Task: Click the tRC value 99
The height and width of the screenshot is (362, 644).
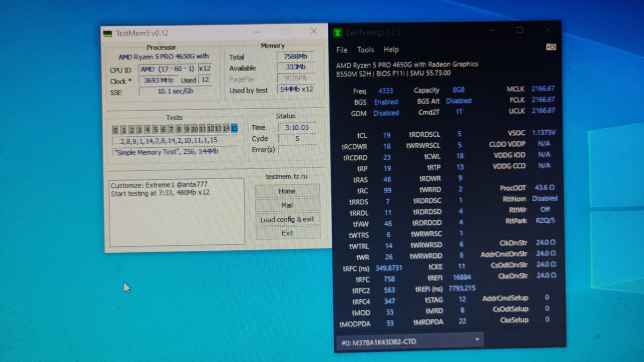Action: click(387, 191)
